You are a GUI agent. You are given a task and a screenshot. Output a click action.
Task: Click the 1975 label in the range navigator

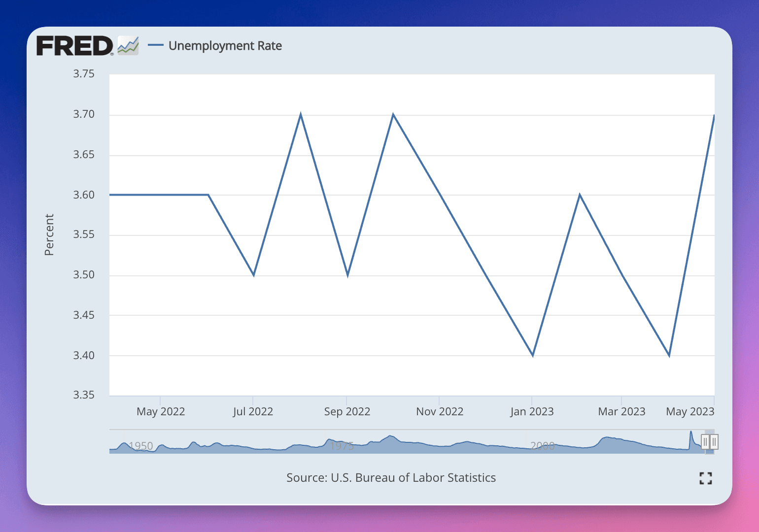(x=341, y=446)
